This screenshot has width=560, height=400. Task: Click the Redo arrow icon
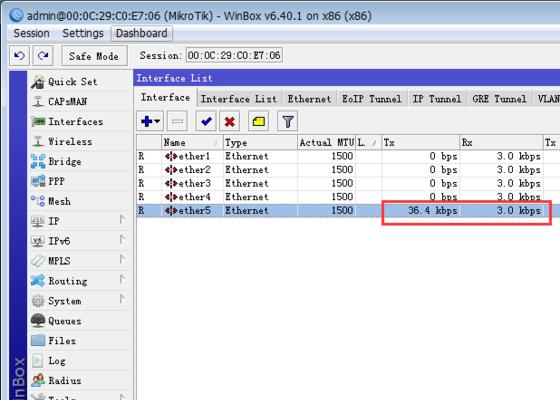[x=43, y=56]
